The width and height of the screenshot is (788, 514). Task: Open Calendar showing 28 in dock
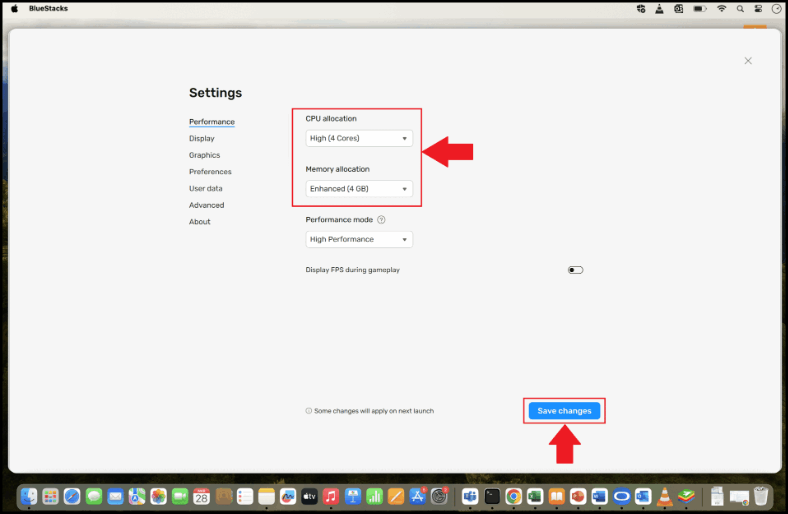tap(202, 497)
